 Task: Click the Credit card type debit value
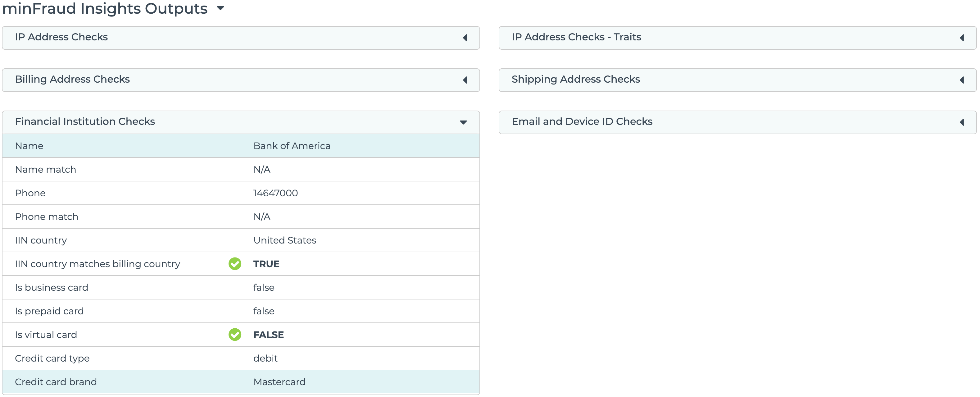[265, 358]
